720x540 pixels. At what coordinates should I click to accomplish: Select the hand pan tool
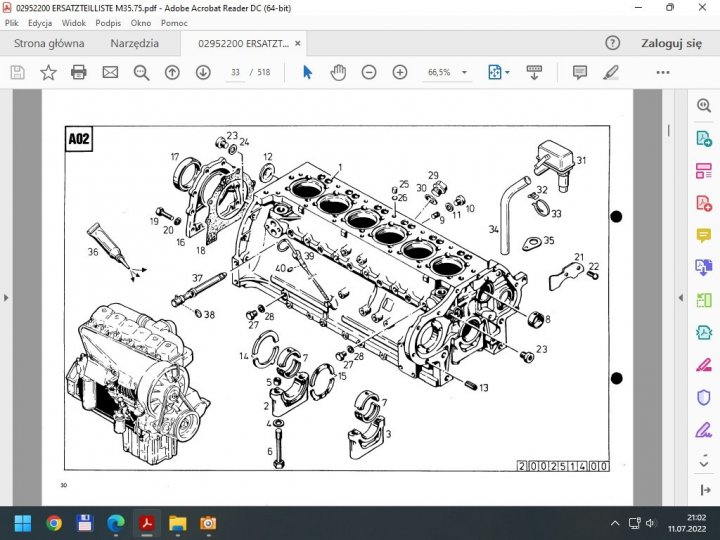[x=338, y=72]
